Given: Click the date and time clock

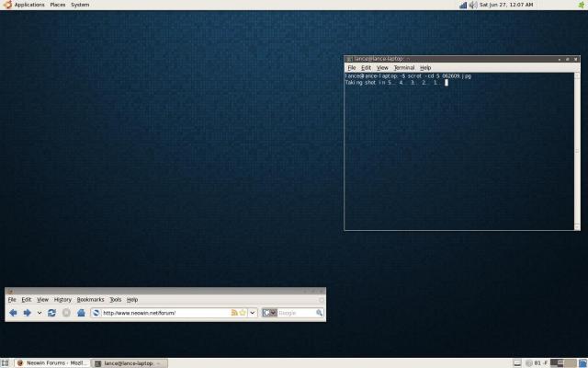Looking at the screenshot, I should pyautogui.click(x=506, y=5).
